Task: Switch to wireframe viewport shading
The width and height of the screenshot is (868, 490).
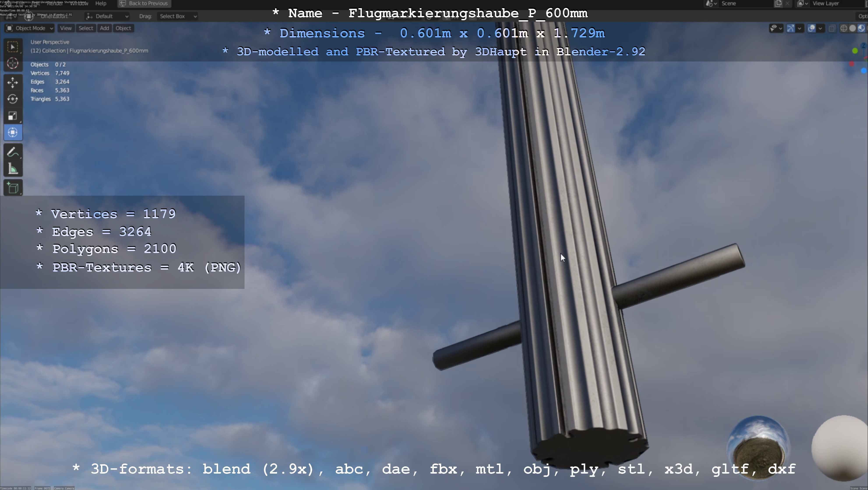Action: 843,28
